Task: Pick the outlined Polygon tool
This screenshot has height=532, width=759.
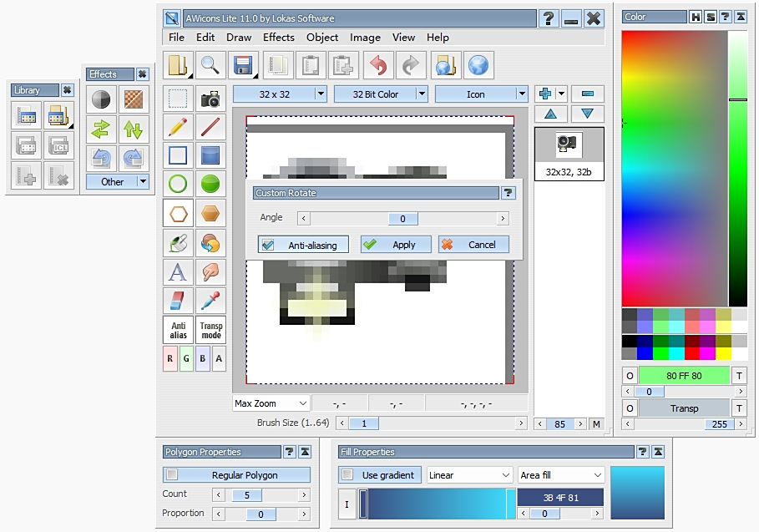Action: (x=178, y=214)
